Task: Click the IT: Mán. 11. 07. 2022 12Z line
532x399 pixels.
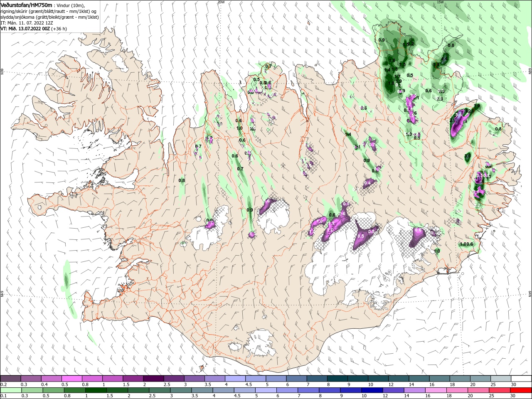Action: [27, 23]
